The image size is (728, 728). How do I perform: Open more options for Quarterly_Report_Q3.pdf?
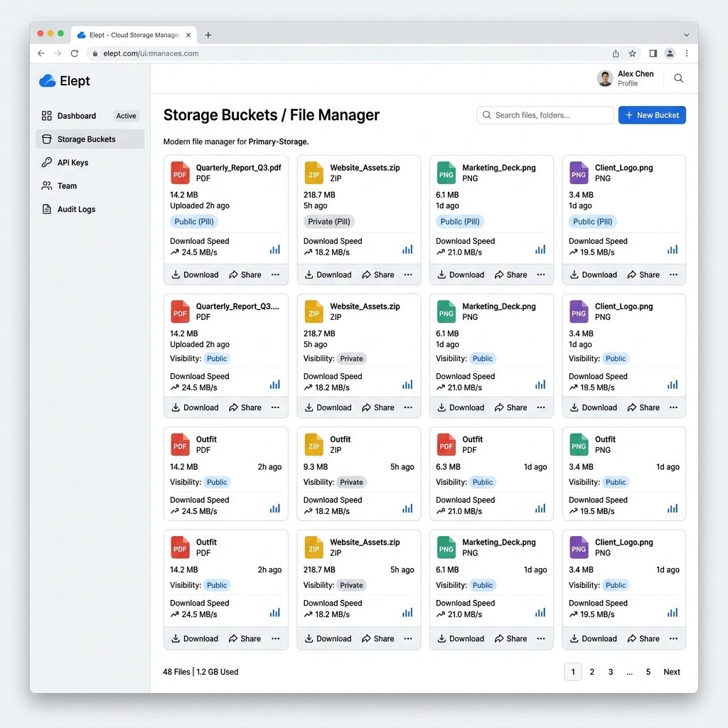(275, 275)
